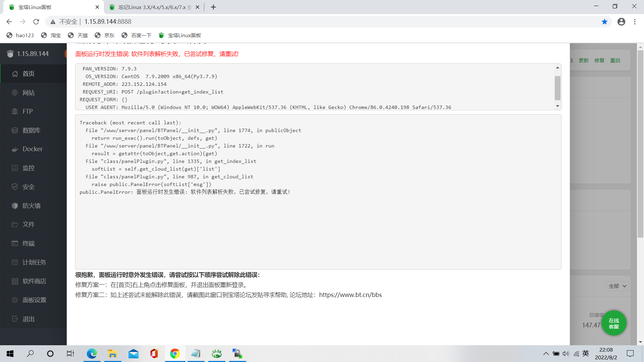Image resolution: width=644 pixels, height=362 pixels.
Task: Click the 防火墙 firewall icon in sidebar
Action: [15, 205]
